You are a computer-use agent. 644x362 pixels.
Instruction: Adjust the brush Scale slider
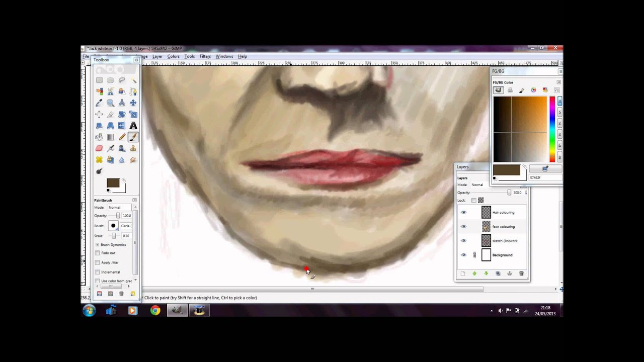114,236
